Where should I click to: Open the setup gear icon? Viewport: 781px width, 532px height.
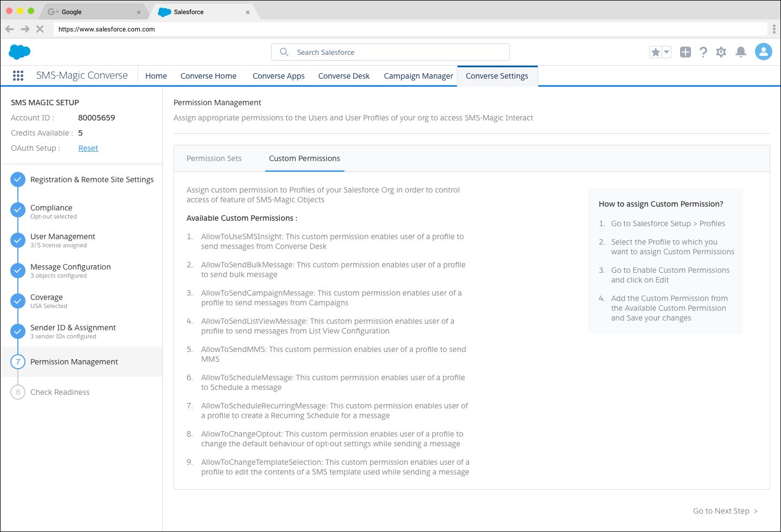pyautogui.click(x=721, y=52)
